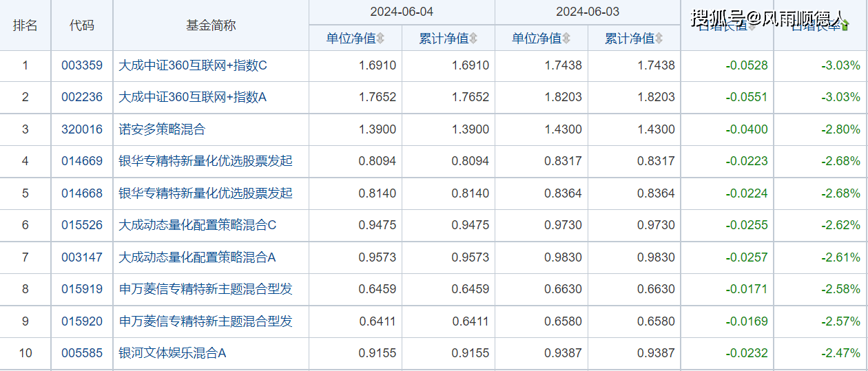Open fund code 015920
The height and width of the screenshot is (371, 868).
pyautogui.click(x=82, y=321)
